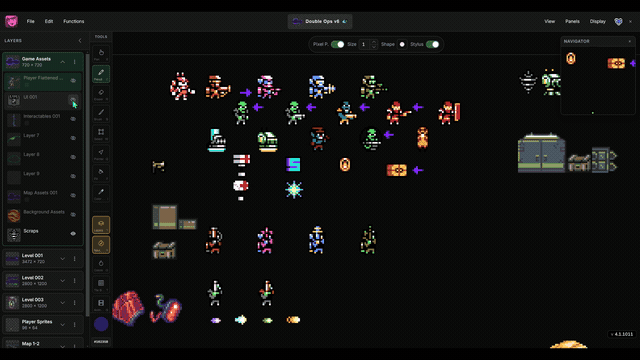Image resolution: width=640 pixels, height=360 pixels.
Task: Open the View menu
Action: tap(549, 21)
